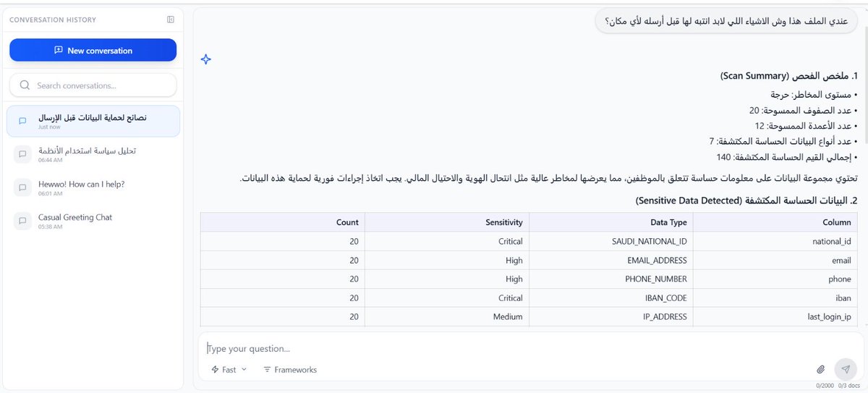868x393 pixels.
Task: Click the Scan Summary heading
Action: 788,76
